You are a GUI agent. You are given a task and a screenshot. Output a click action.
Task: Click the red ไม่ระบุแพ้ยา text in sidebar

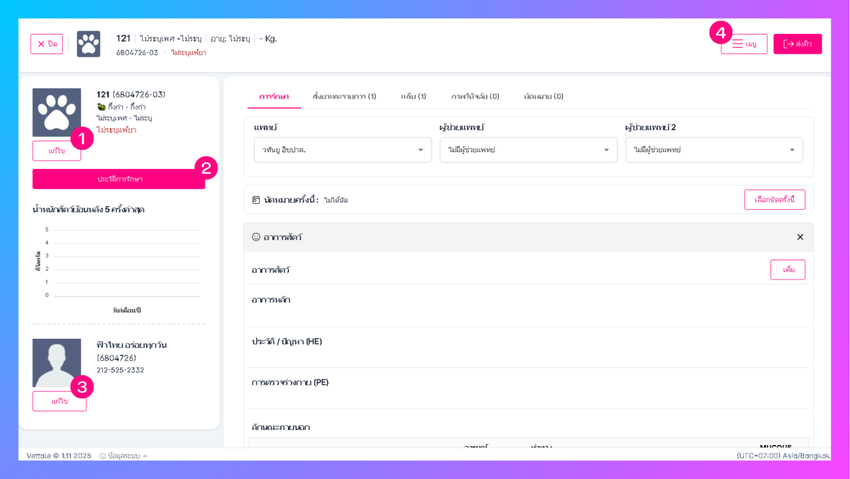coord(117,130)
